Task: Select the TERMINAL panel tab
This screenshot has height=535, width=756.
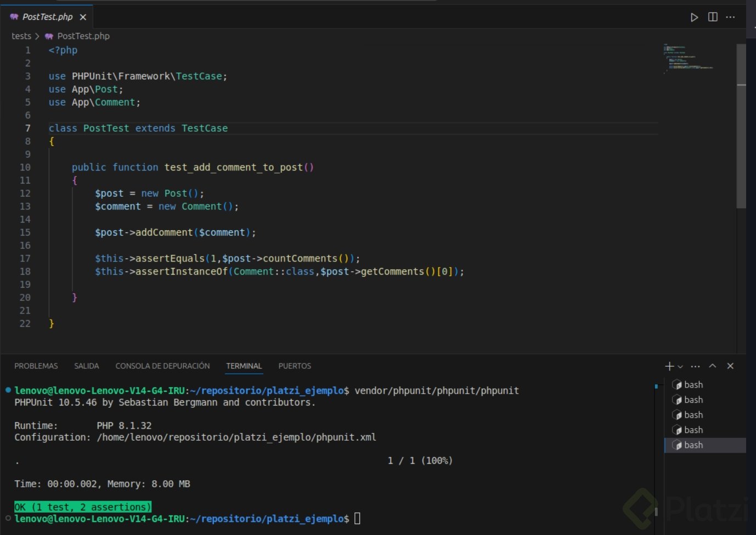Action: tap(244, 366)
